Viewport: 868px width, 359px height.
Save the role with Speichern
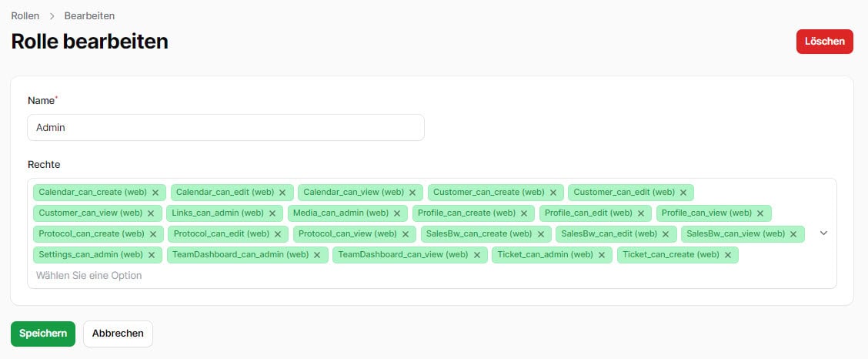point(43,334)
